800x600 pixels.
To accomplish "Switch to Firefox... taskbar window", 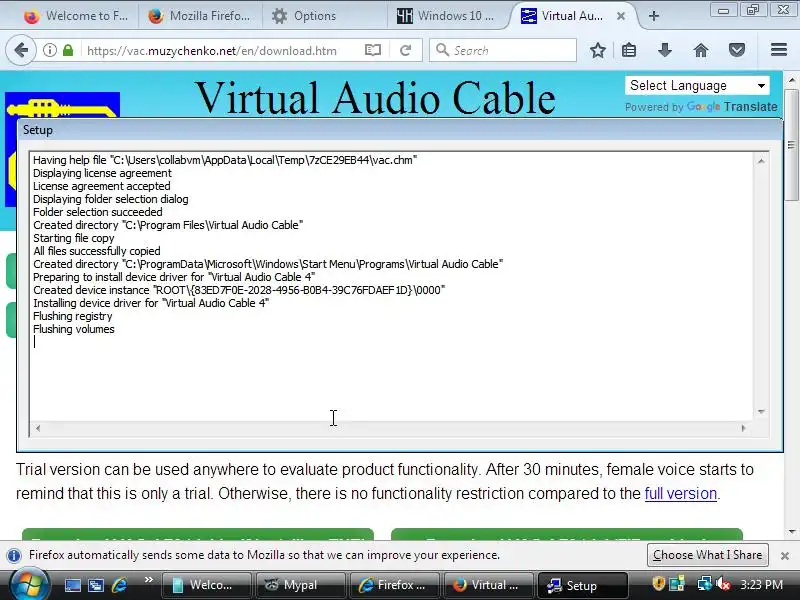I will click(394, 585).
